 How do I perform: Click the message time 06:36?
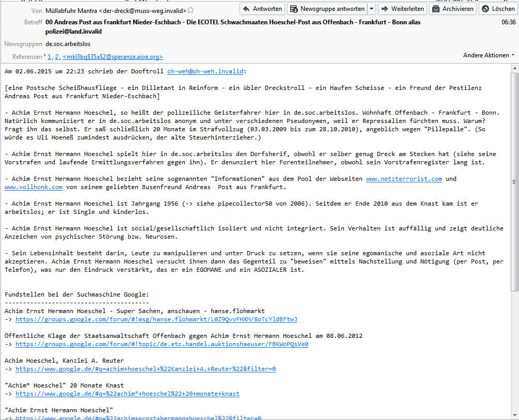[x=508, y=22]
